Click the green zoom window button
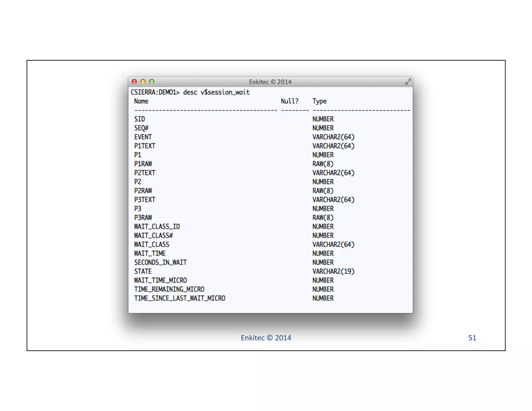The width and height of the screenshot is (532, 411). click(x=152, y=82)
